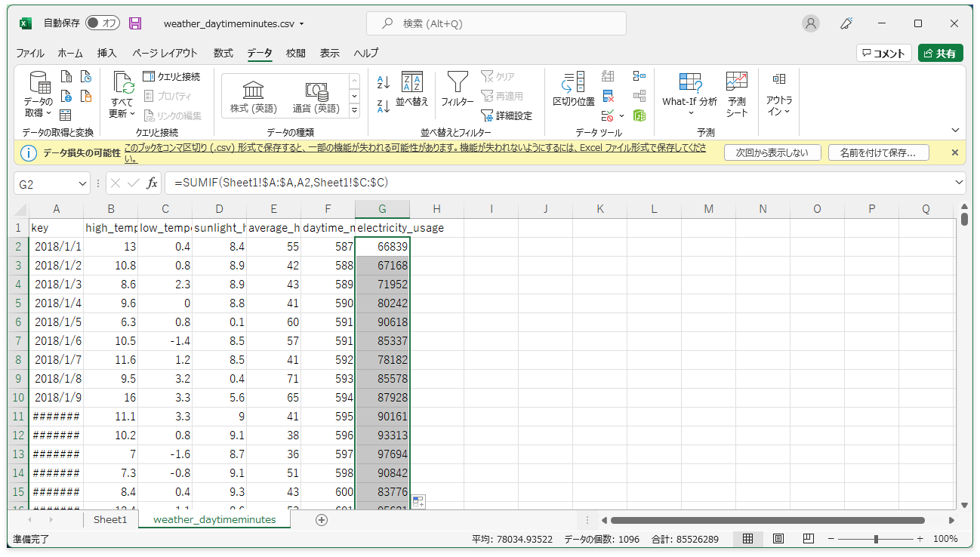980x557 pixels.
Task: Click the horizontal scrollbar
Action: pyautogui.click(x=768, y=520)
